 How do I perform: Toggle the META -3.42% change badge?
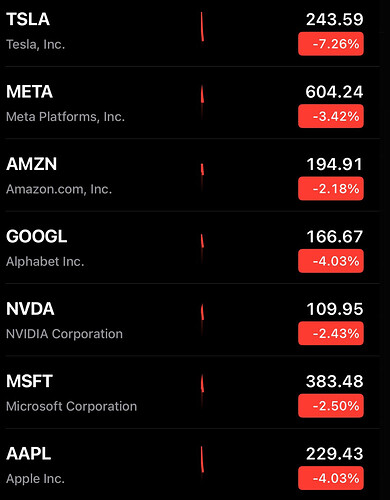tap(331, 116)
